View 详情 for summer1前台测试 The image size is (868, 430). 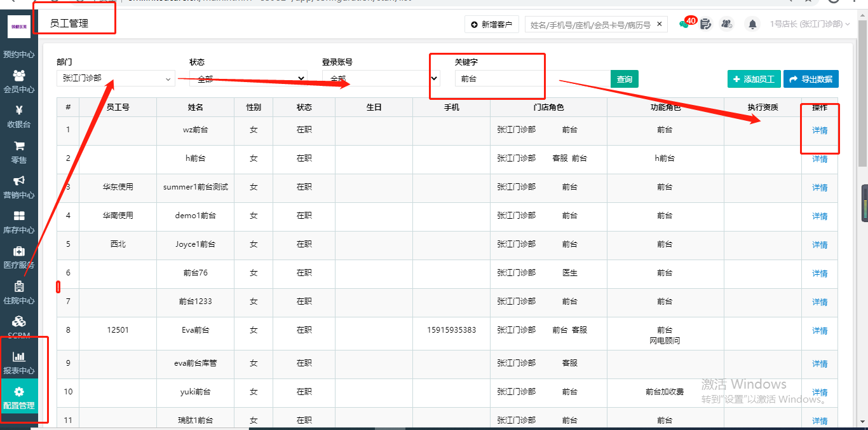[x=820, y=188]
